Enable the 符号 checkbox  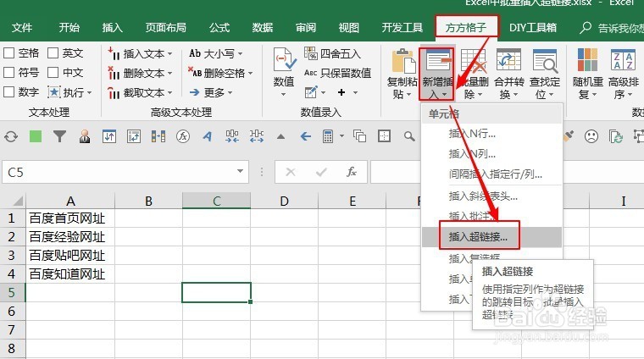pos(9,73)
